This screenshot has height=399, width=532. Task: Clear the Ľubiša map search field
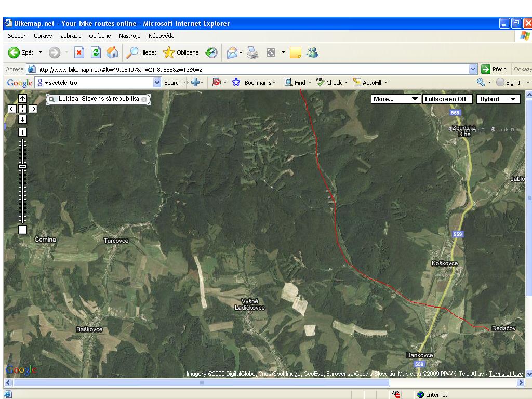click(144, 99)
